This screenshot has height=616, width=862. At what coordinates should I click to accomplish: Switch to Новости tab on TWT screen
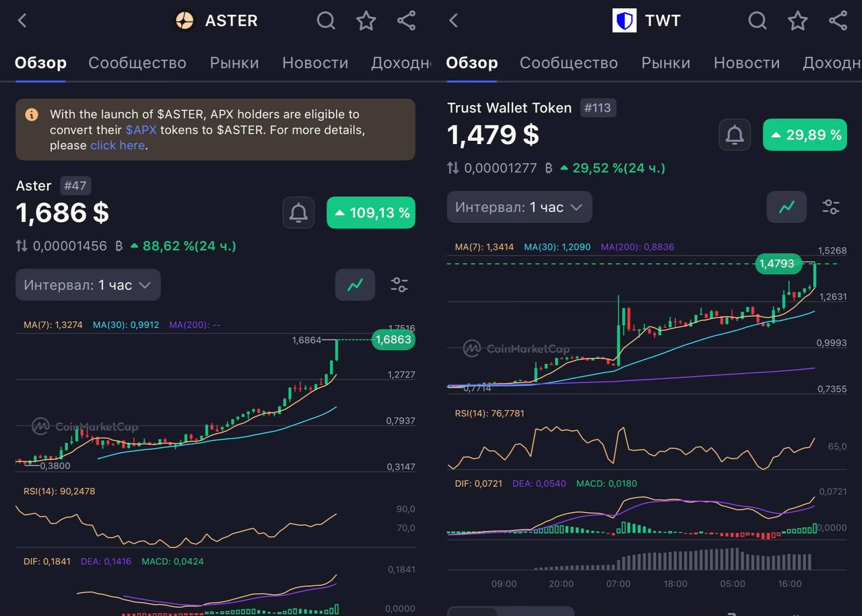(747, 63)
